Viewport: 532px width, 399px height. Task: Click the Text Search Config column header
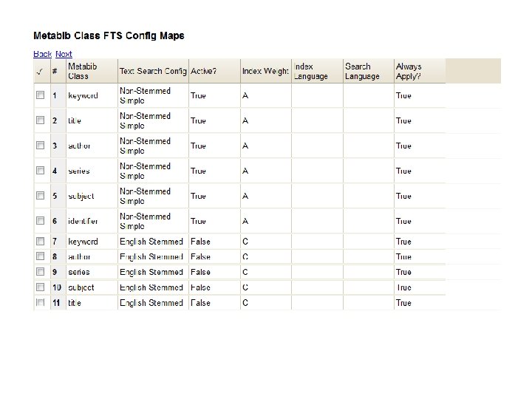coord(153,72)
